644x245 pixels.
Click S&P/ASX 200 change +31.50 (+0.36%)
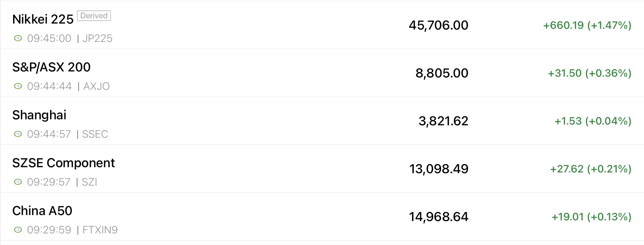click(x=589, y=73)
